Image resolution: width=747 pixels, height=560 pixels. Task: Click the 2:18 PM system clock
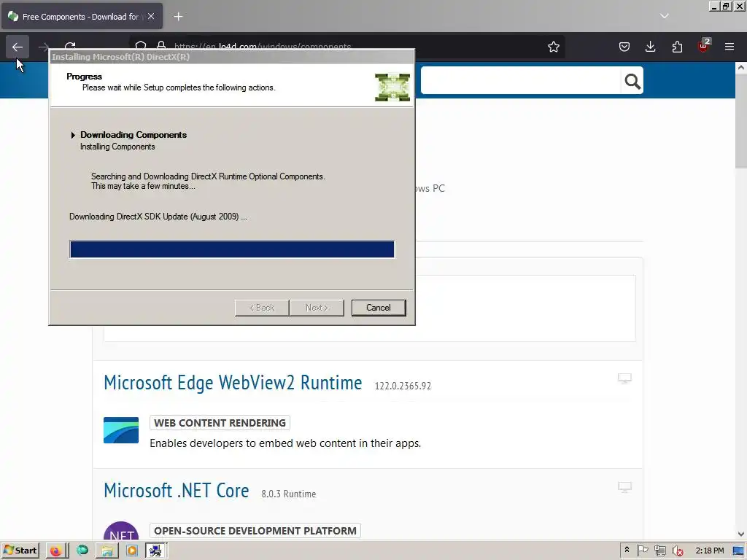tap(709, 551)
